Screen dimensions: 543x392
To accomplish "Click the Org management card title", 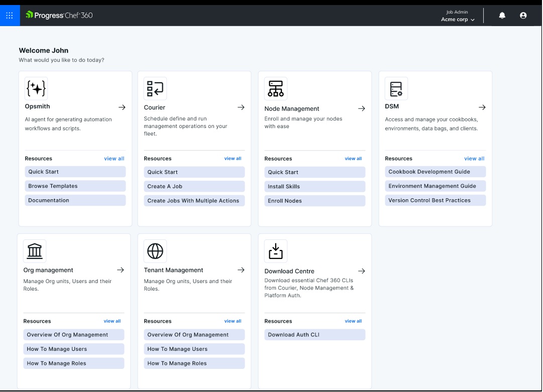I will click(48, 270).
